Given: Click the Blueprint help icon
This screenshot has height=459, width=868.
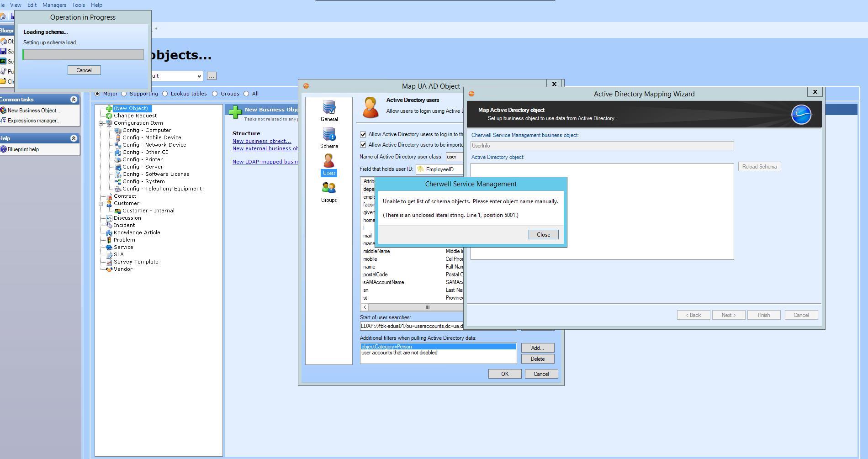Looking at the screenshot, I should click(4, 149).
